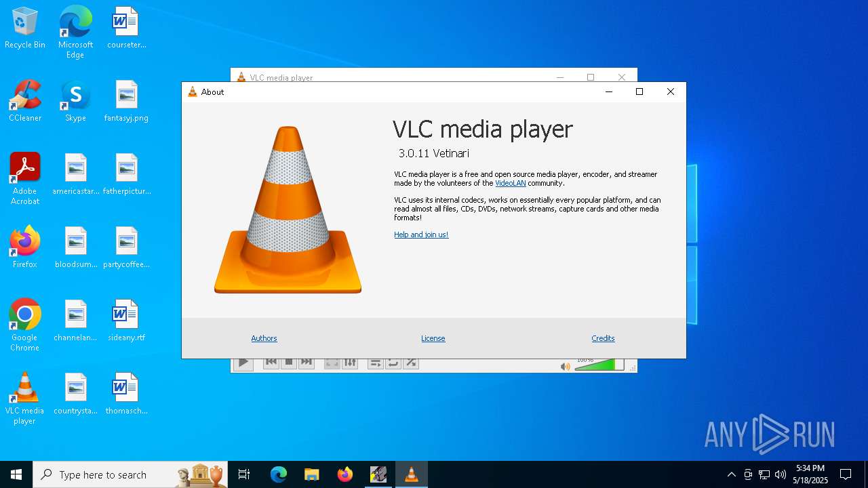Open the Windows Start menu
The image size is (868, 488).
point(16,474)
